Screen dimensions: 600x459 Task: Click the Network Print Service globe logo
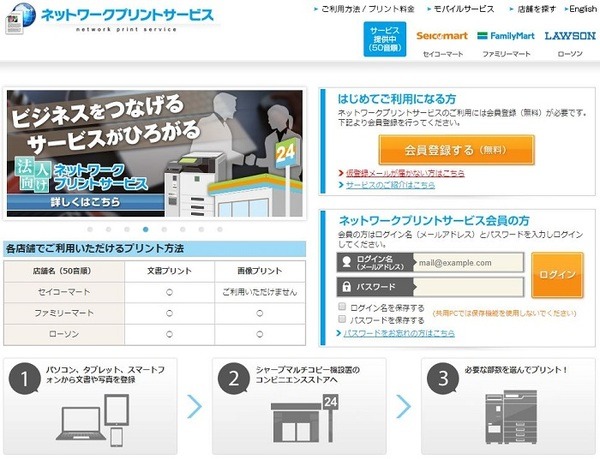tap(20, 18)
